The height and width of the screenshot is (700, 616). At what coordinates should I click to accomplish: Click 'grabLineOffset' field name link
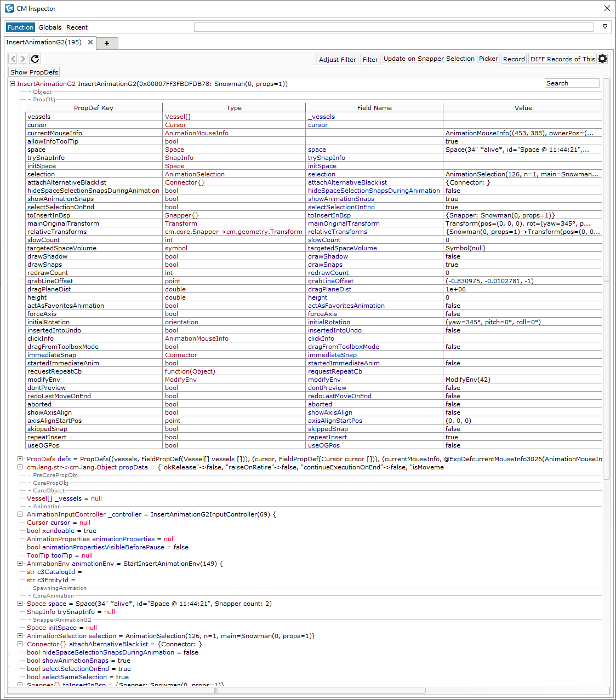pos(330,281)
